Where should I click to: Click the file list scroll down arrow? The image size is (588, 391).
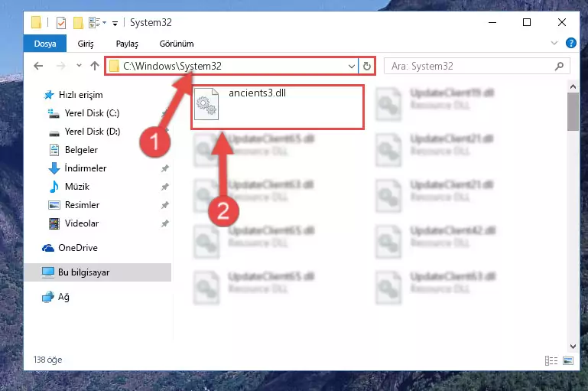573,347
